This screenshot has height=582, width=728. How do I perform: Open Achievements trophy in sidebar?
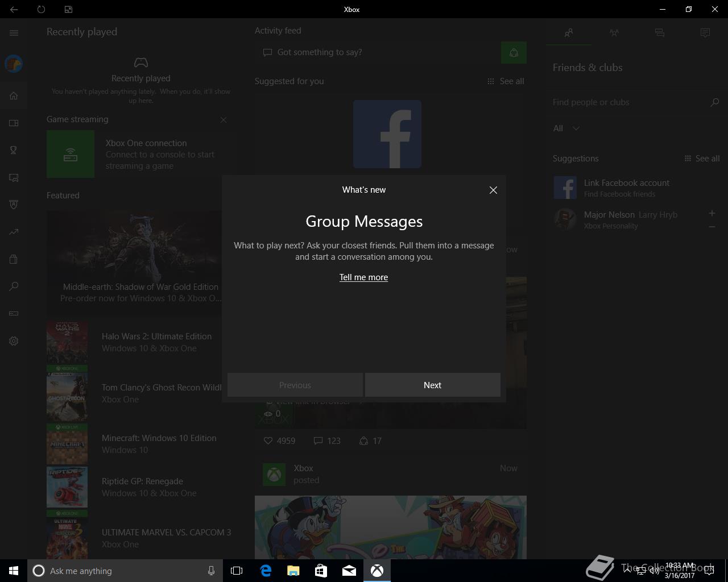pos(14,150)
